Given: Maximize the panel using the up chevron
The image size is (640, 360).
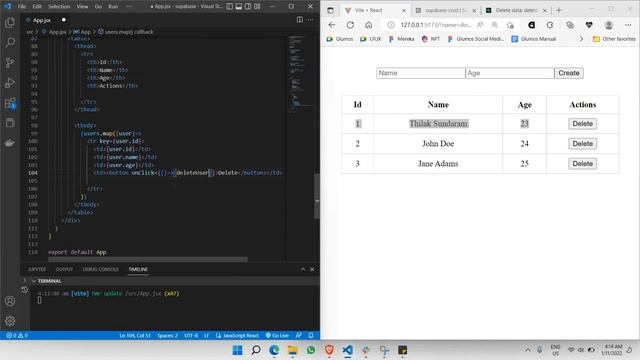Looking at the screenshot, I should pos(302,269).
